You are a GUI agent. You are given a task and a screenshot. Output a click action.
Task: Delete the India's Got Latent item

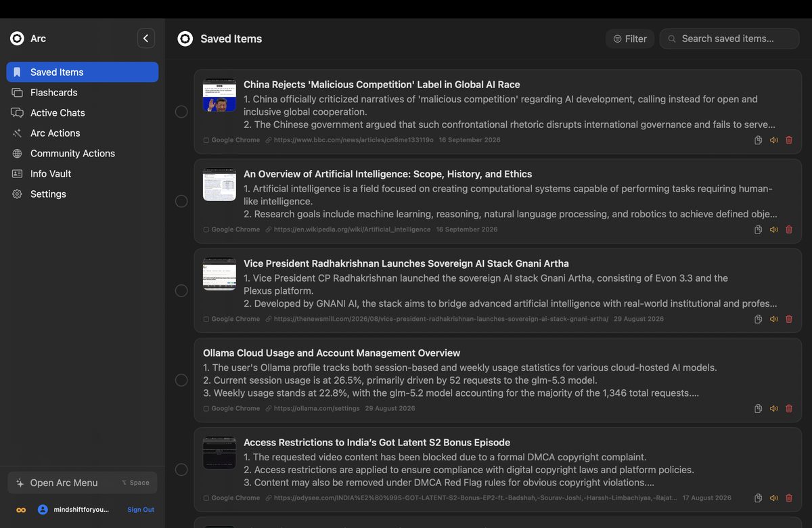789,498
